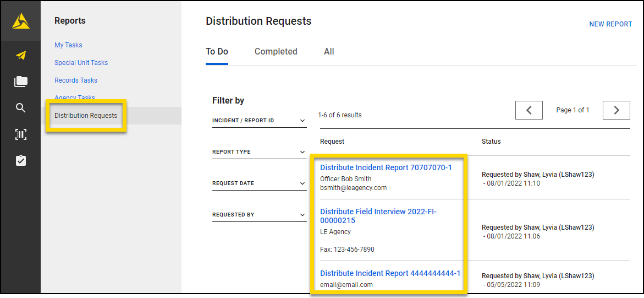
Task: Open Special Unit Tasks link
Action: click(x=81, y=63)
